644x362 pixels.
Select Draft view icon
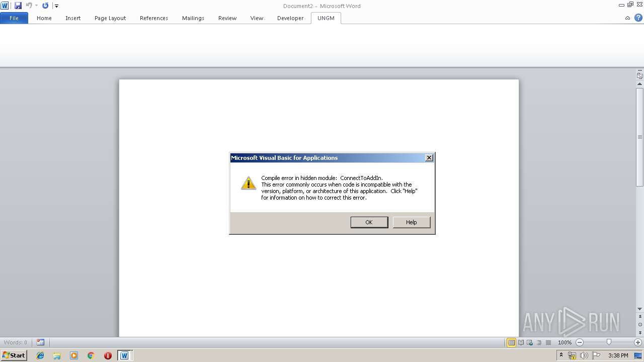click(x=548, y=342)
